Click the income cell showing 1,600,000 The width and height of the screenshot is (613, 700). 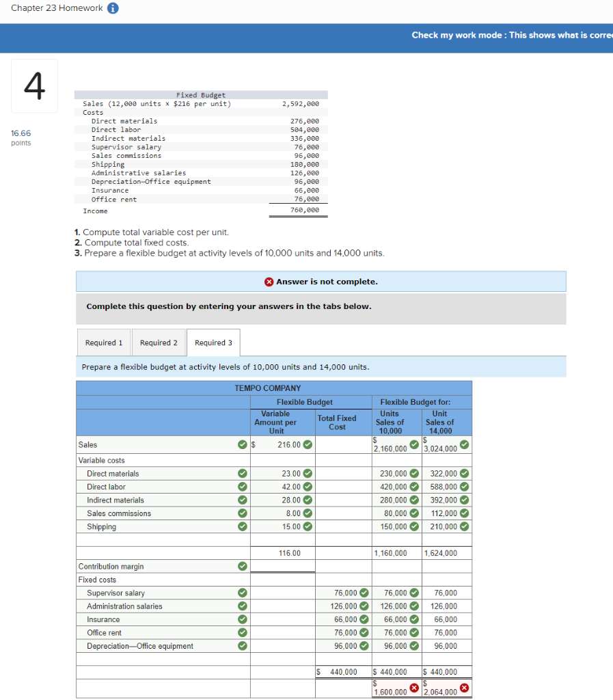pyautogui.click(x=396, y=688)
